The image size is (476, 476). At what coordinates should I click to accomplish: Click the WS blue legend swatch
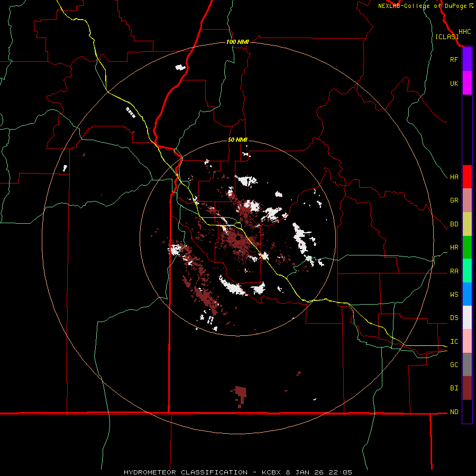point(467,294)
